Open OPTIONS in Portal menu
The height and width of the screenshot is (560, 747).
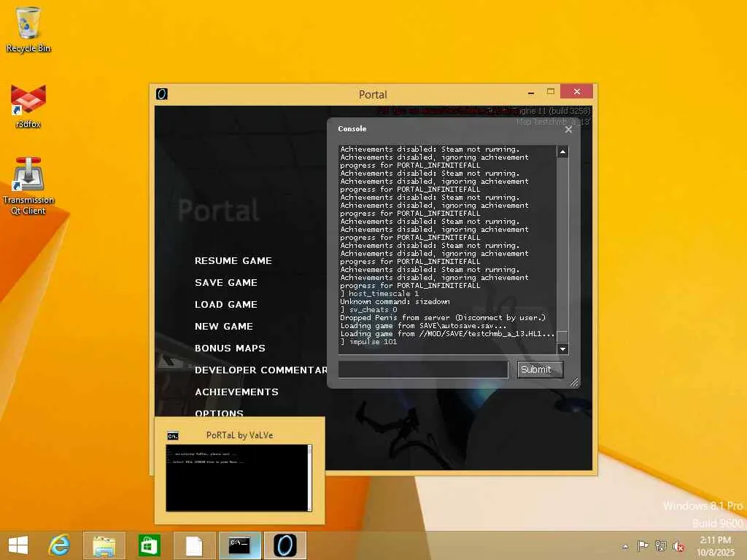click(x=219, y=413)
